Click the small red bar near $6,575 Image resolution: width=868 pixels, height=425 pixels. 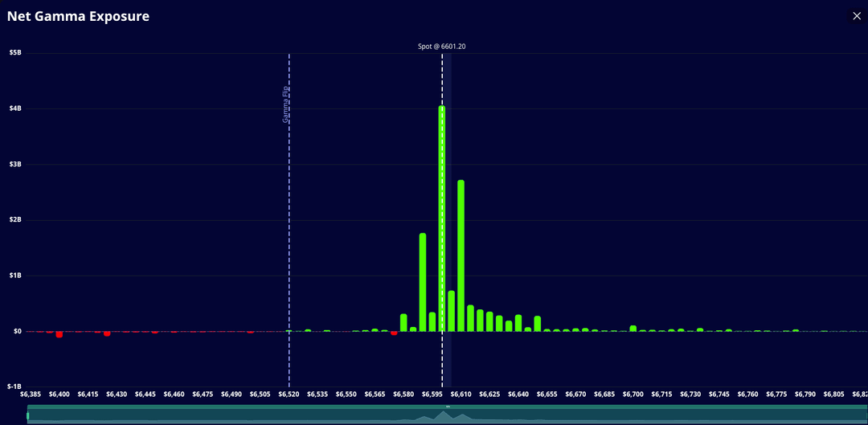coord(394,333)
